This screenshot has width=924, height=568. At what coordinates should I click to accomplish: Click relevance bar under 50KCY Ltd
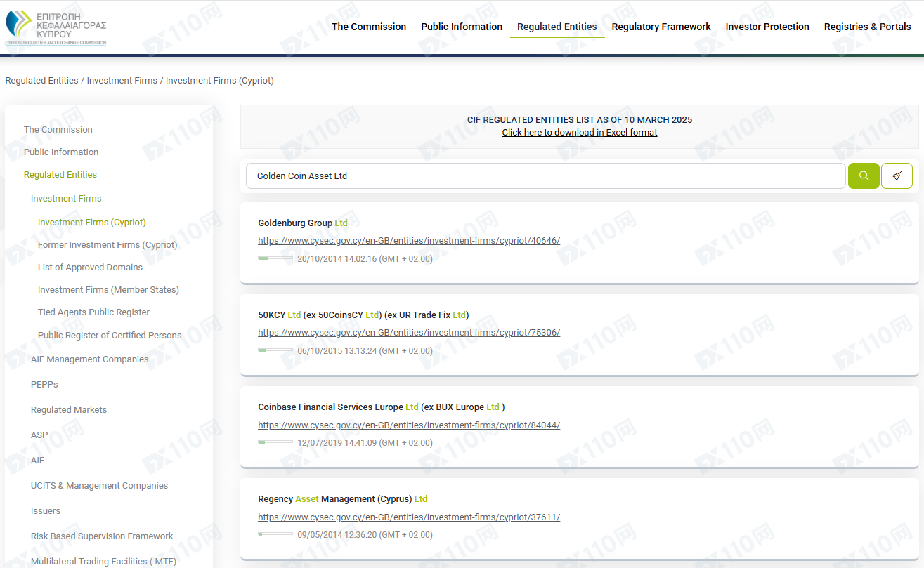pyautogui.click(x=275, y=350)
